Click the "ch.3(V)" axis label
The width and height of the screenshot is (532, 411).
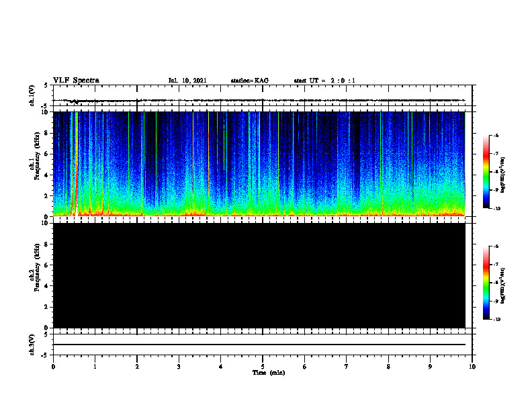(32, 345)
